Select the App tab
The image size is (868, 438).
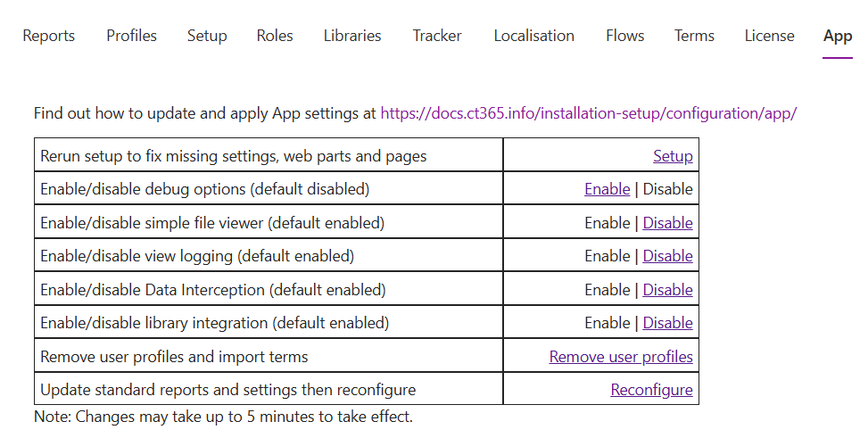[838, 36]
